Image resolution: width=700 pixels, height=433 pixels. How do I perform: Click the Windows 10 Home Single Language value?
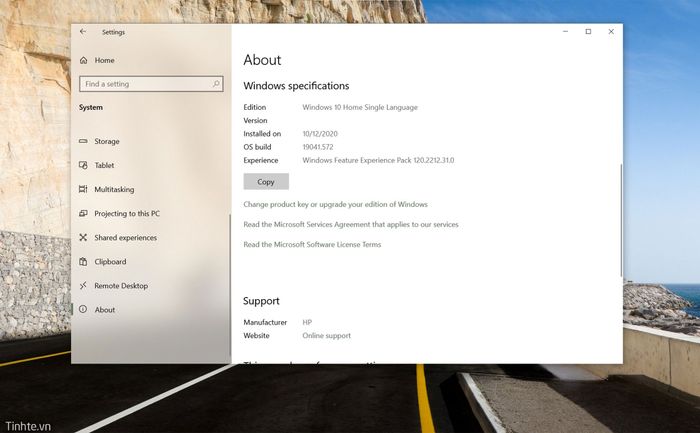(x=360, y=108)
